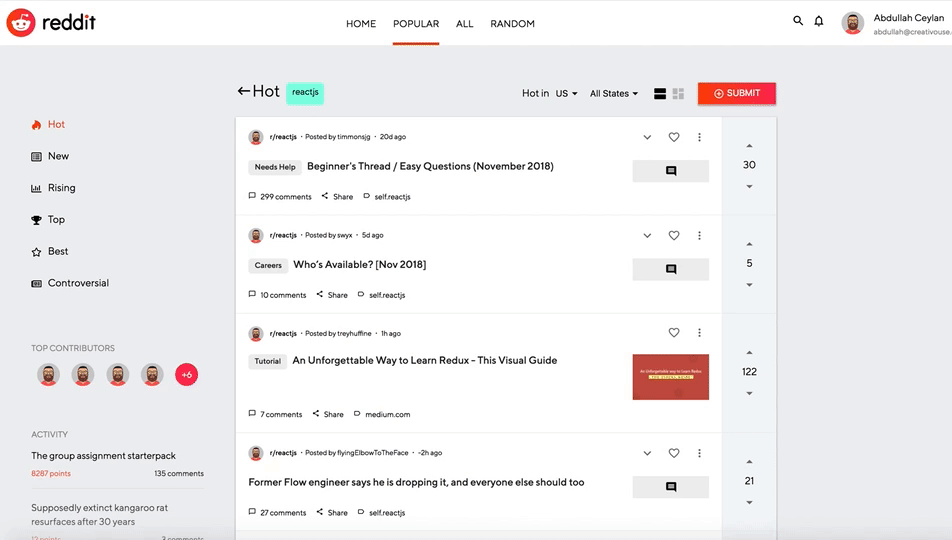Switch to the list view layout icon
952x540 pixels.
(x=660, y=94)
